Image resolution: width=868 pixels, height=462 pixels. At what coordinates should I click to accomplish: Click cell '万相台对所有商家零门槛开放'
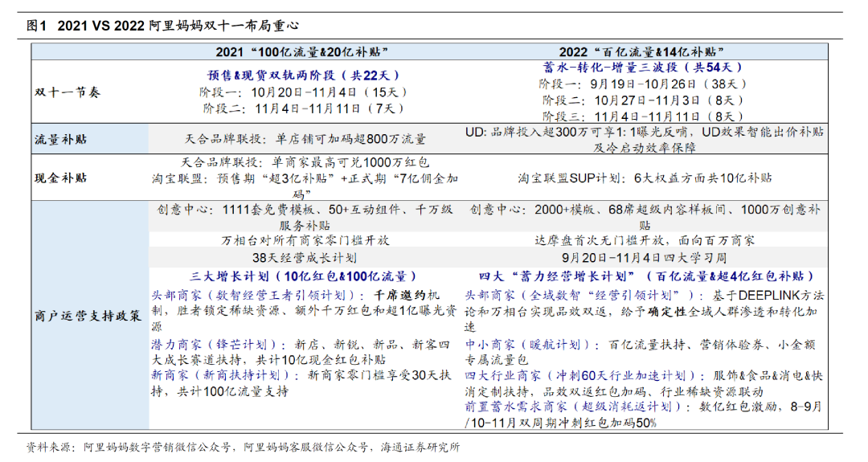pyautogui.click(x=305, y=241)
